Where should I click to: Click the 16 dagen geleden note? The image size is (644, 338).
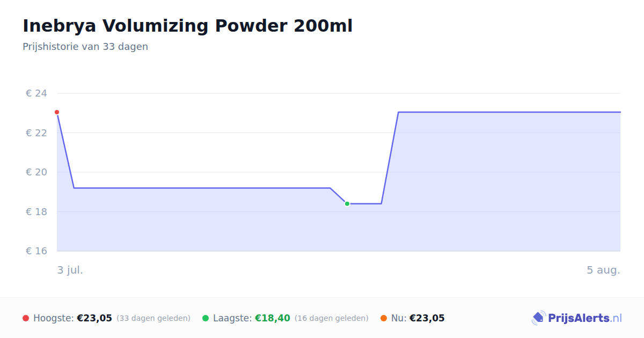click(x=332, y=318)
